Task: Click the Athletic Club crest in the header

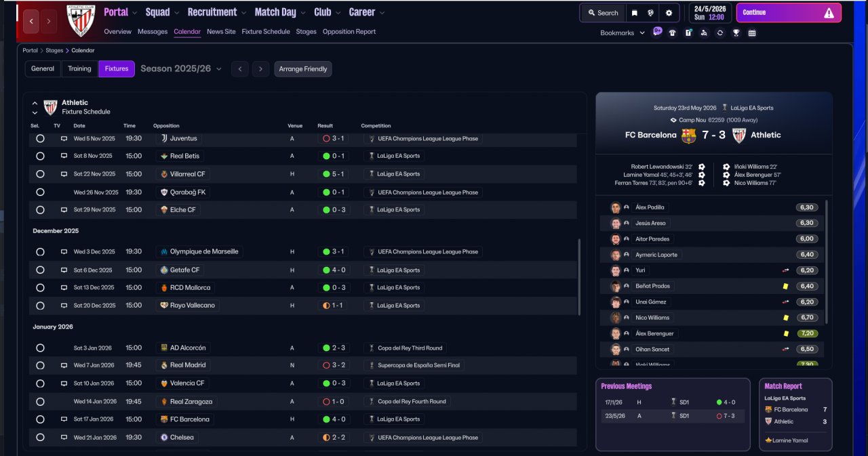Action: point(81,21)
